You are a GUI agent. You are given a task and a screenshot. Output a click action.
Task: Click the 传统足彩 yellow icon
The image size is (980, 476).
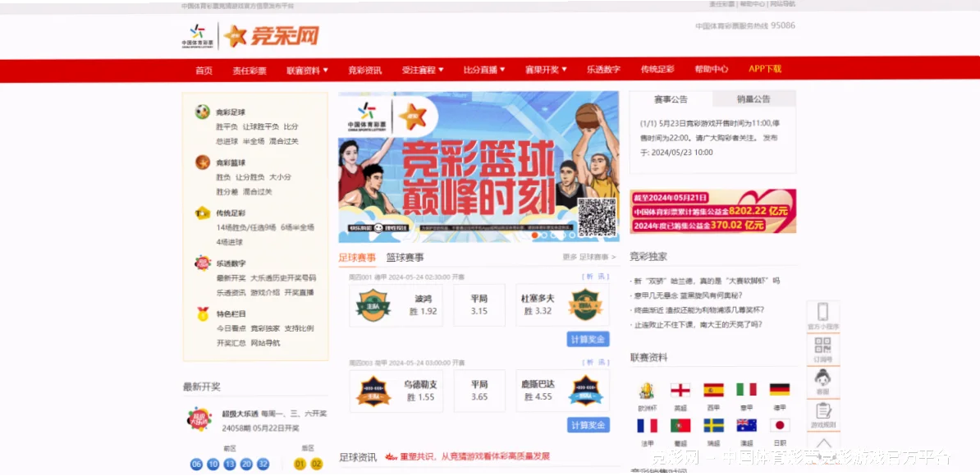click(x=203, y=213)
